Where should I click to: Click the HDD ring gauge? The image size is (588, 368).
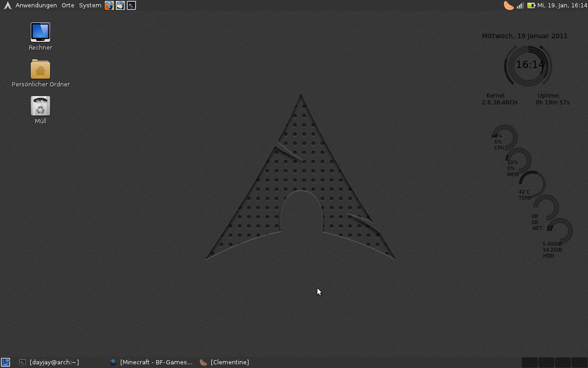(560, 231)
